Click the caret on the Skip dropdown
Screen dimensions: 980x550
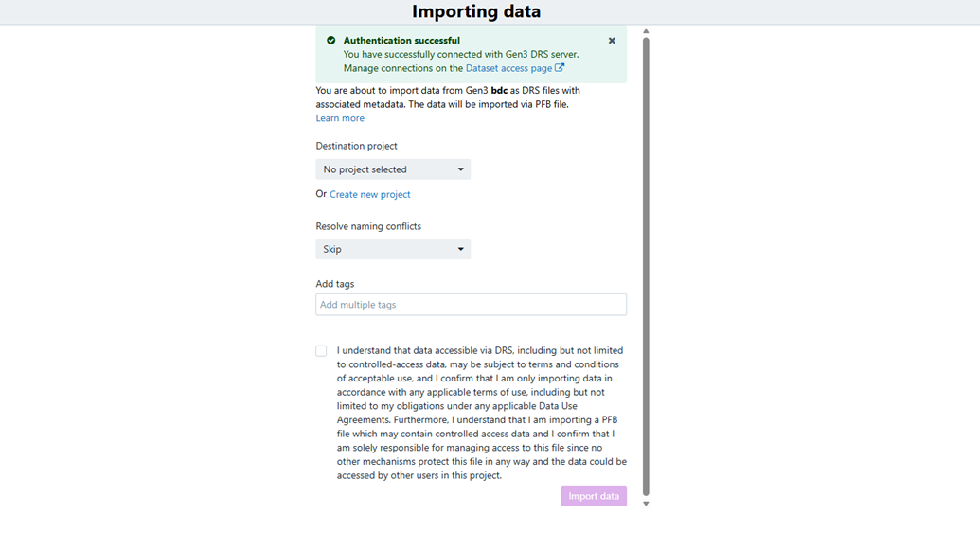(x=461, y=248)
